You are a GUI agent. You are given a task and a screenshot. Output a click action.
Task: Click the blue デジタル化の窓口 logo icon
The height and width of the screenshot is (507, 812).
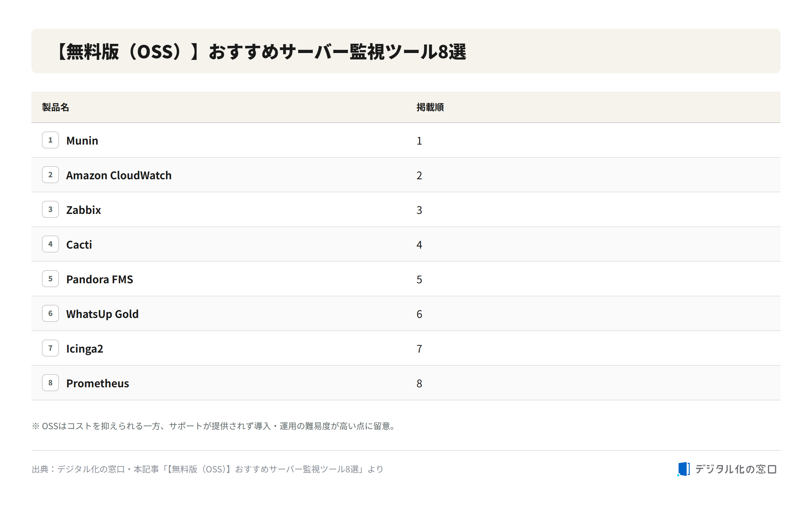684,469
